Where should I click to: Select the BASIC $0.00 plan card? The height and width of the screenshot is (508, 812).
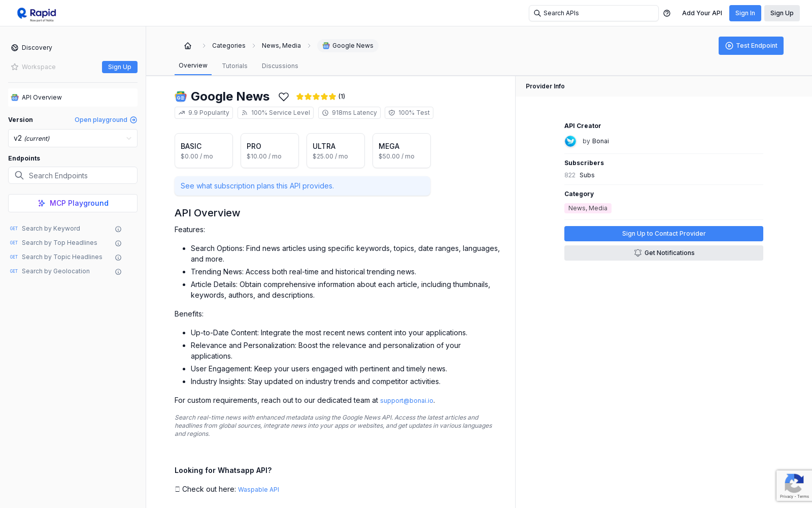click(204, 150)
